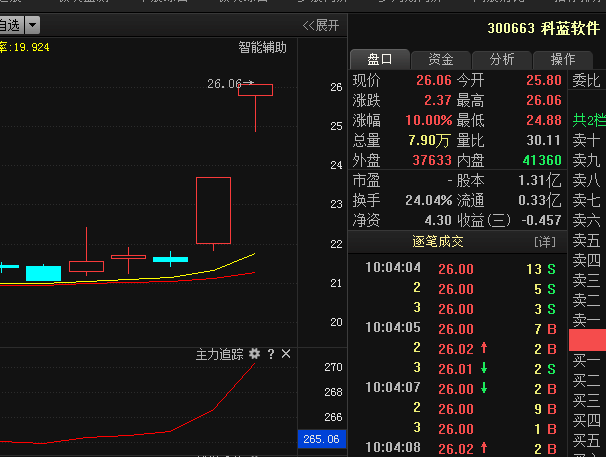Switch to the 操作 tab
Viewport: 606px width, 457px height.
point(563,60)
